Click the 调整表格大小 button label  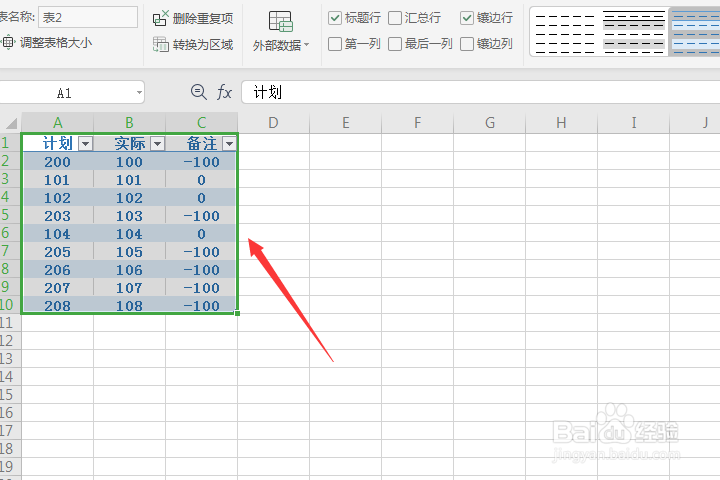click(56, 43)
